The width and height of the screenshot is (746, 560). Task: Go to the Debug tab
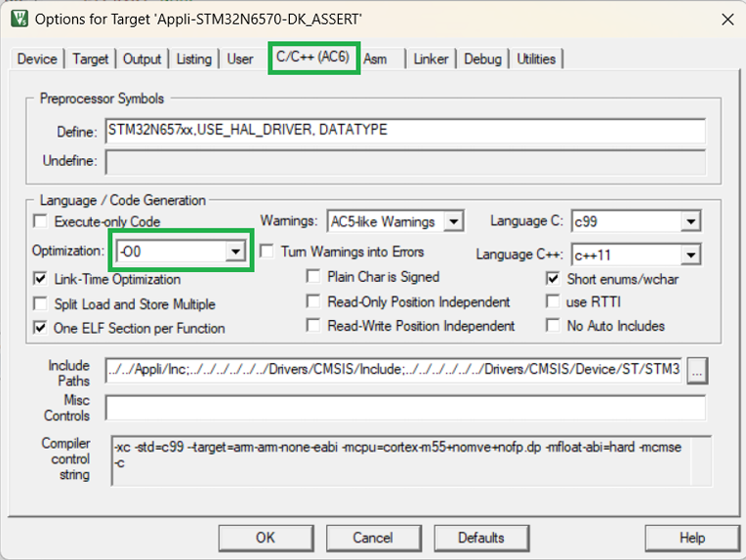[482, 59]
